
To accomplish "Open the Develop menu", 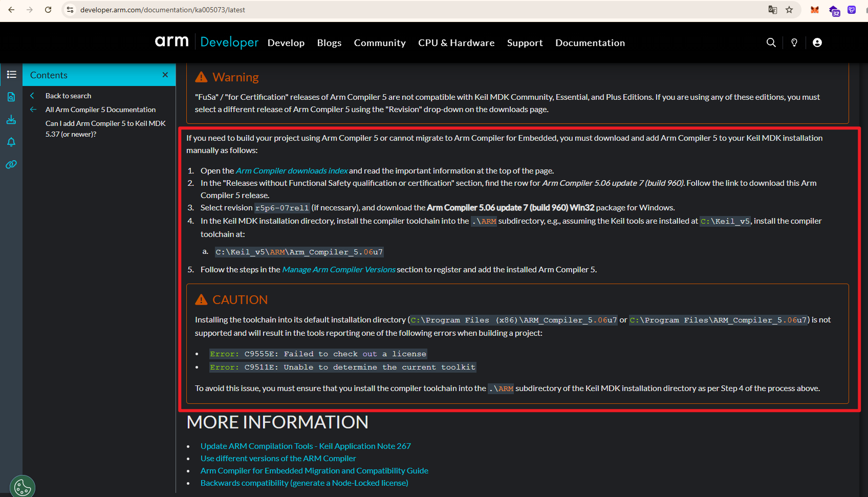I will [x=286, y=43].
